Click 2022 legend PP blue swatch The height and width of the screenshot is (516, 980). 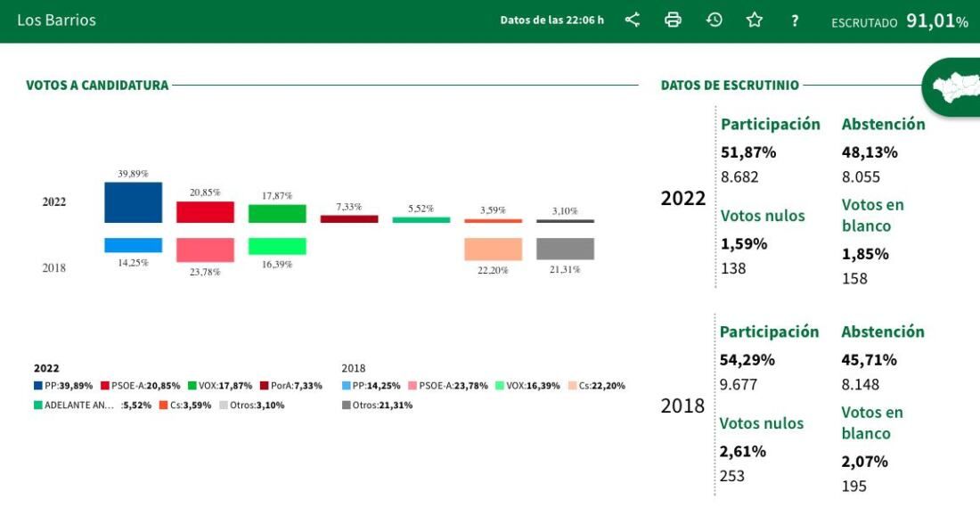click(x=38, y=386)
